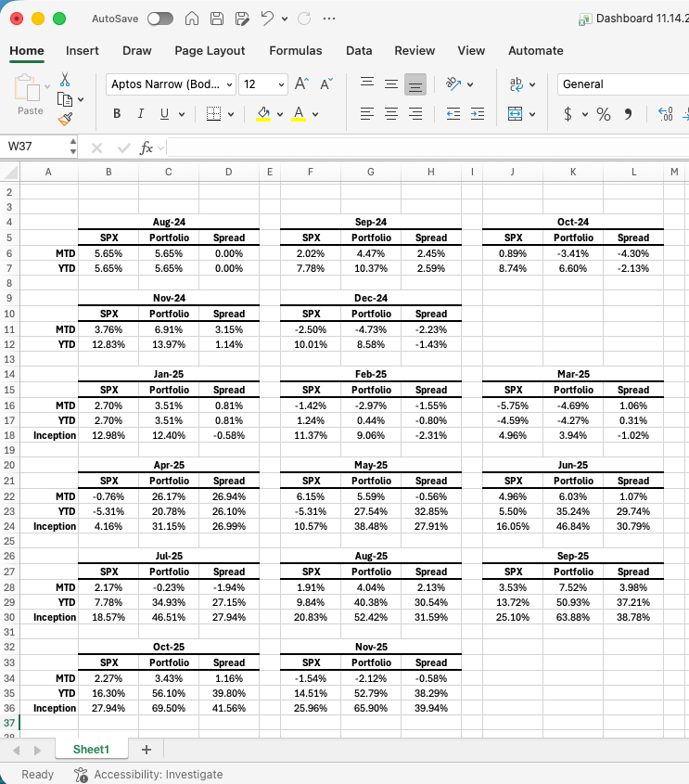Viewport: 689px width, 784px height.
Task: Click the Cut scissors icon
Action: pos(65,79)
